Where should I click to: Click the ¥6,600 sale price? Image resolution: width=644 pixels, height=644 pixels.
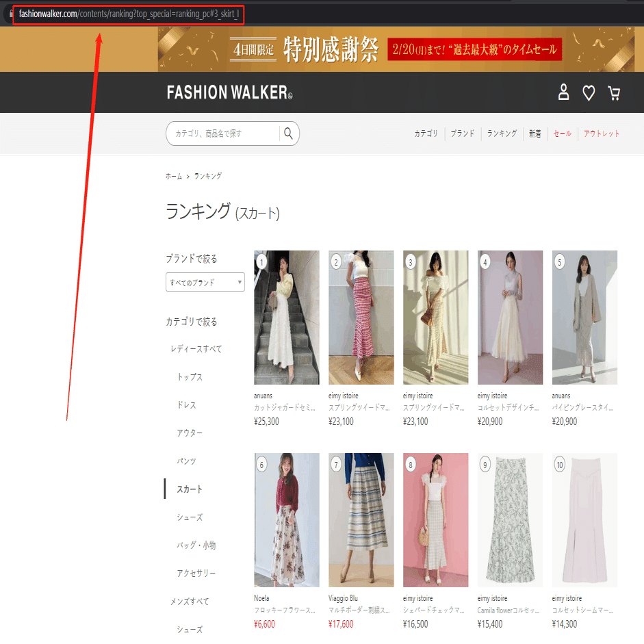pyautogui.click(x=264, y=624)
